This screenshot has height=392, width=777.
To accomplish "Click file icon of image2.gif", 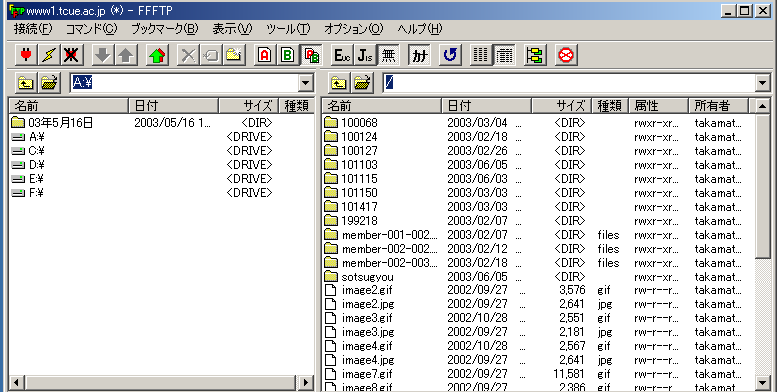I will pos(331,290).
